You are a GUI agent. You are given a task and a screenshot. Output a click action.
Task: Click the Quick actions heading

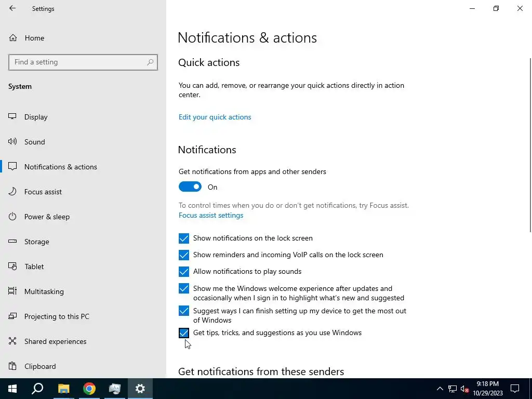coord(209,62)
